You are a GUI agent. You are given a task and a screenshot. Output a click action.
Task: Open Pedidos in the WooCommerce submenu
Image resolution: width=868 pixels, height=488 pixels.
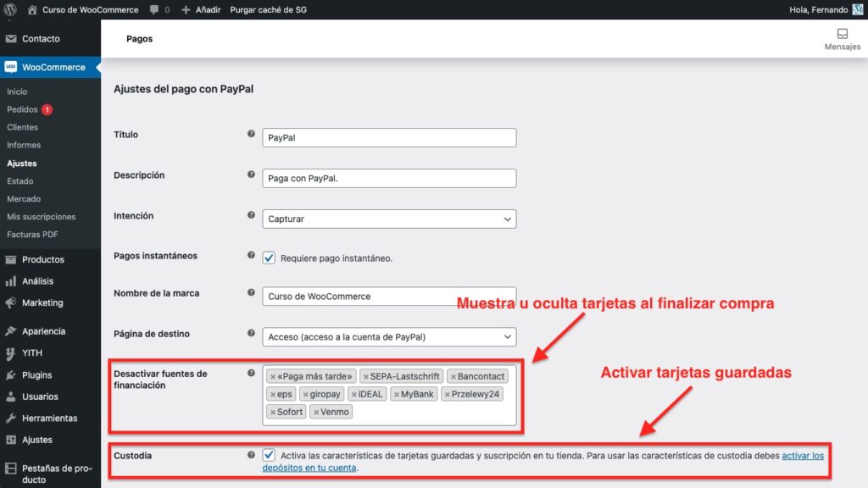point(22,109)
